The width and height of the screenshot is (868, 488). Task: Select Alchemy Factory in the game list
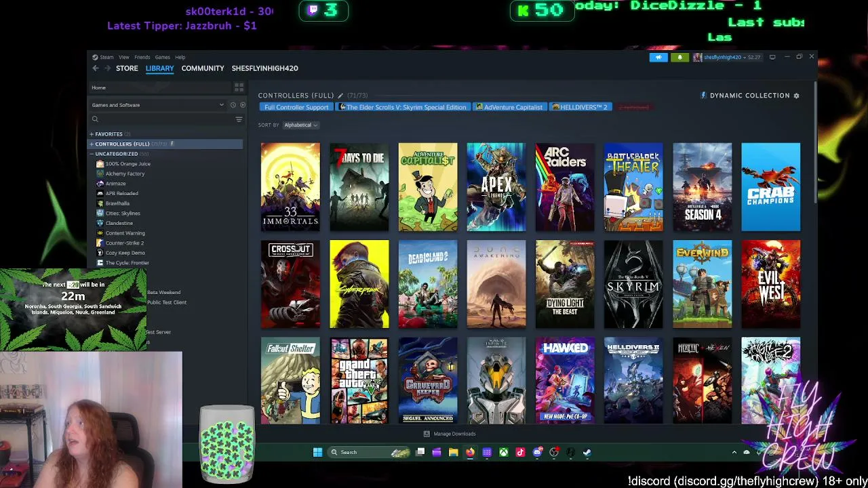(x=125, y=174)
